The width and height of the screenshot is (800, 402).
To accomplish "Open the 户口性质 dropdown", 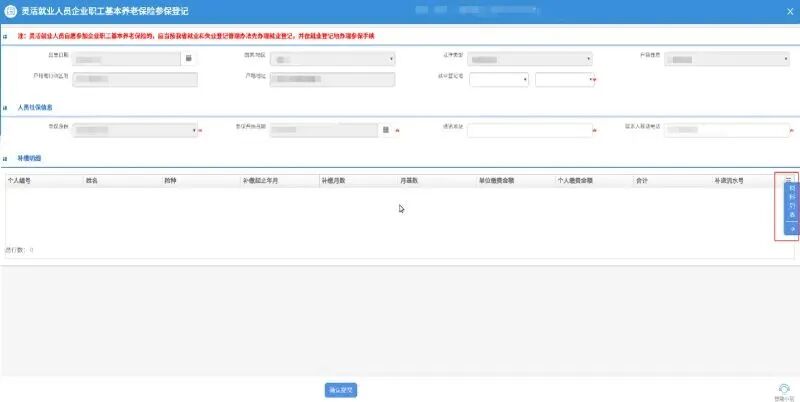I will 727,59.
